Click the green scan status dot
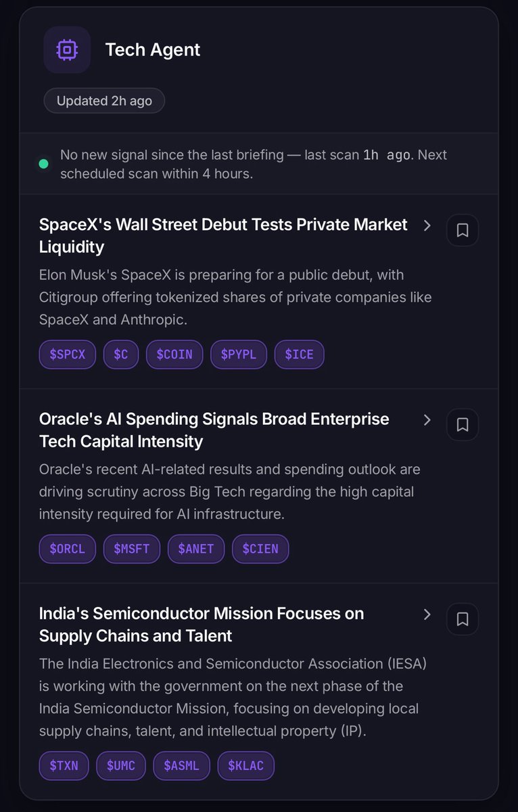This screenshot has height=812, width=518. 44,164
